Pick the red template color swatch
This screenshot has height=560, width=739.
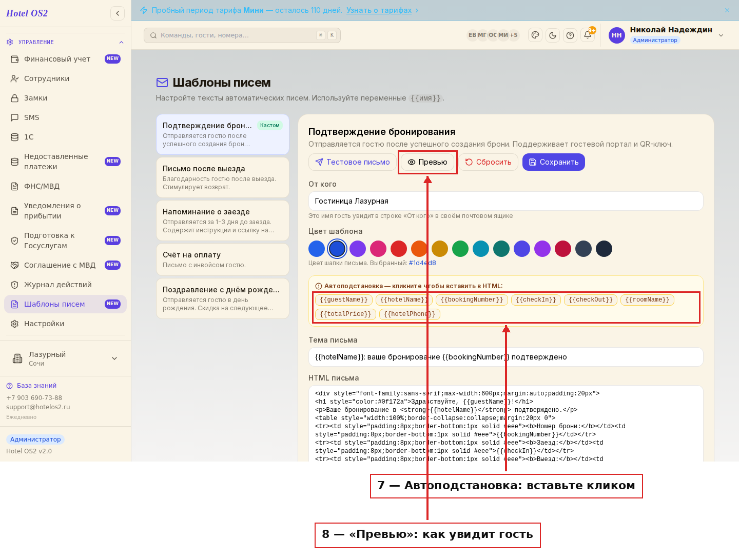[x=399, y=249]
